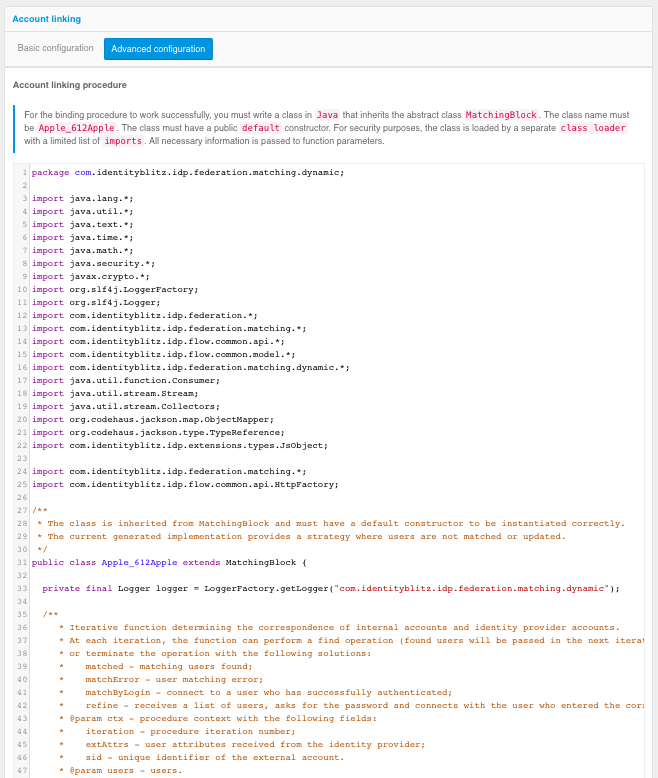The height and width of the screenshot is (778, 658).
Task: Click the org.slf4j.LoggerFactory import line
Action: (115, 289)
